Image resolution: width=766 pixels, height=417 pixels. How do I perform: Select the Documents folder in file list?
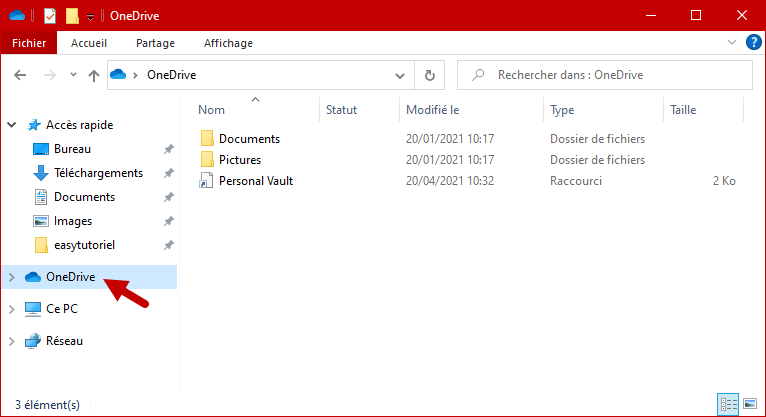pyautogui.click(x=249, y=139)
